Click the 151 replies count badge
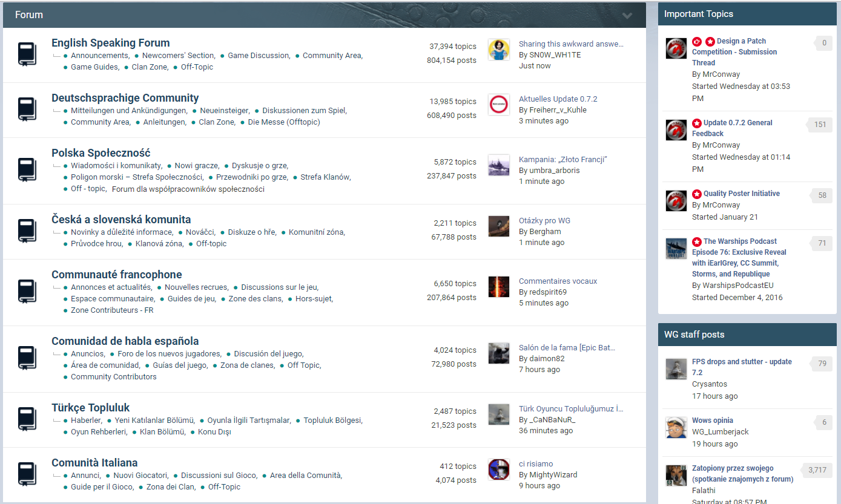This screenshot has height=504, width=841. [820, 125]
